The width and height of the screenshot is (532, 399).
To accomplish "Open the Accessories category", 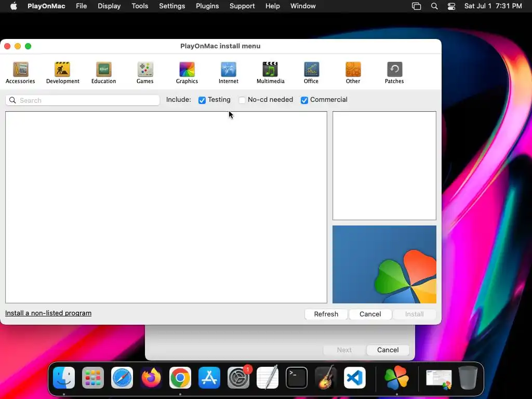I will 20,73.
